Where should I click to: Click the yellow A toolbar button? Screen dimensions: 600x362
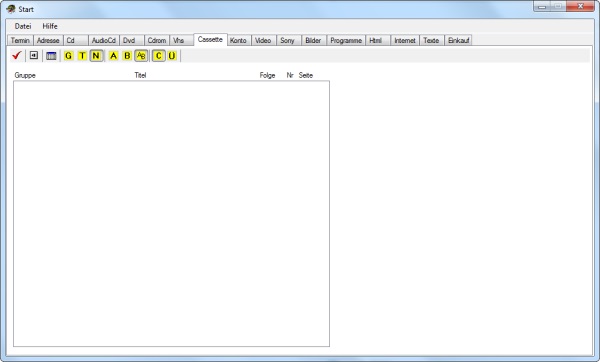pyautogui.click(x=114, y=56)
